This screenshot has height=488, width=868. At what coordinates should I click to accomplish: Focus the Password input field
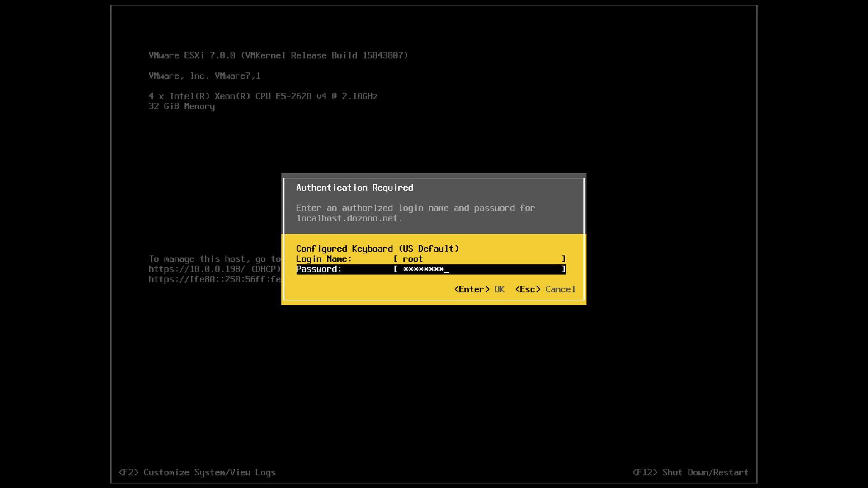tap(479, 269)
